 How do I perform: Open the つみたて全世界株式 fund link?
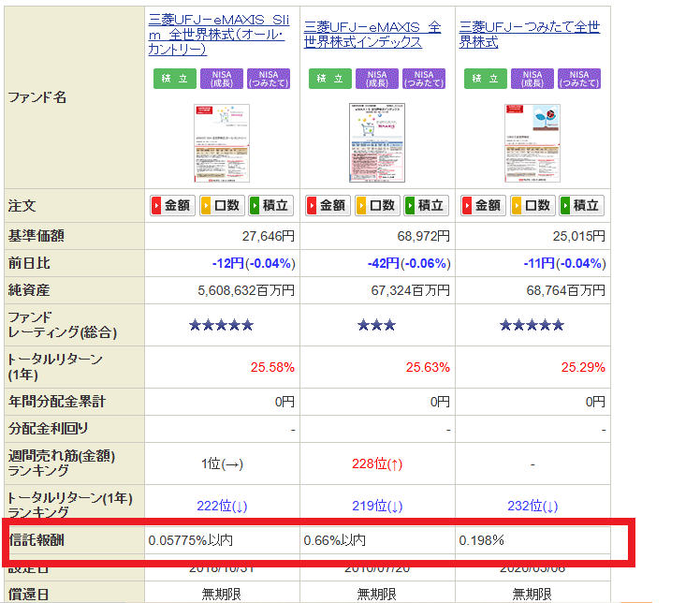tap(530, 35)
